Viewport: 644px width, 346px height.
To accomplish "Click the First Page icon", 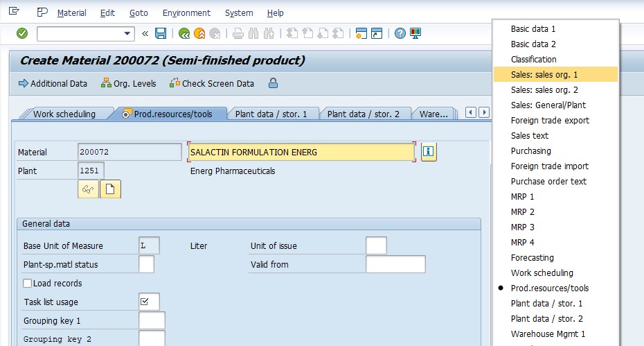I will point(292,33).
